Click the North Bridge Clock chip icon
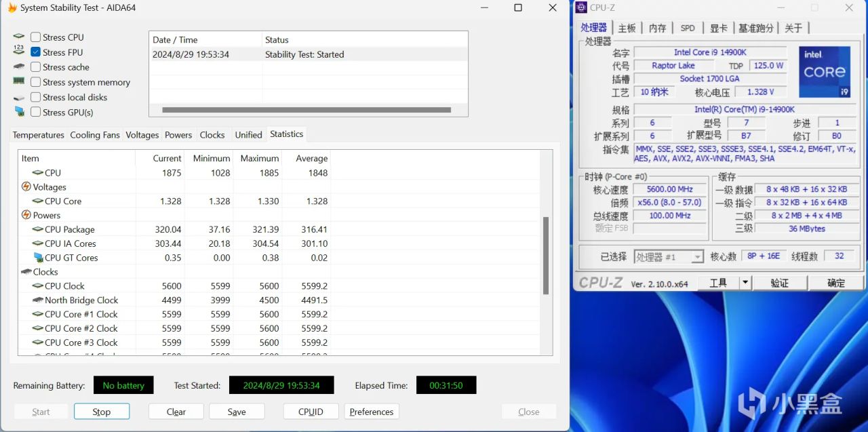 (x=38, y=300)
